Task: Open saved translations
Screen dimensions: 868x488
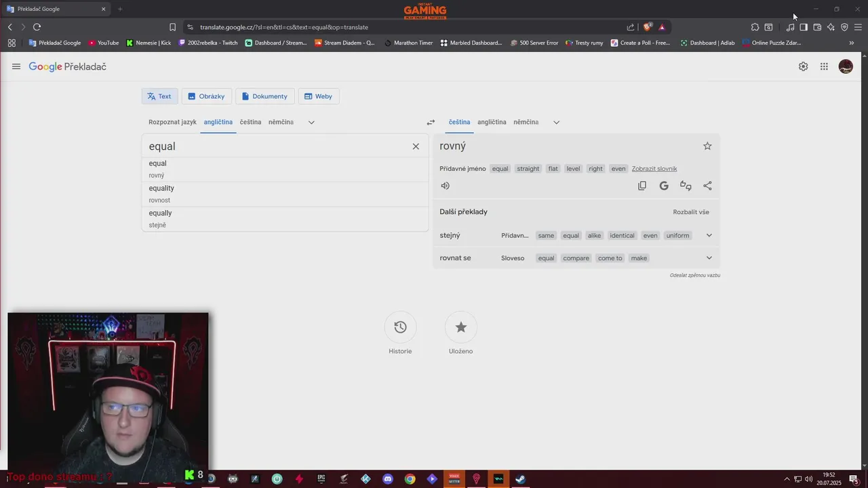Action: (461, 327)
